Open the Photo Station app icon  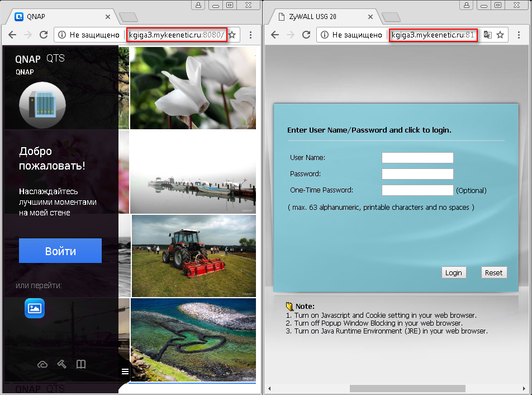point(35,308)
